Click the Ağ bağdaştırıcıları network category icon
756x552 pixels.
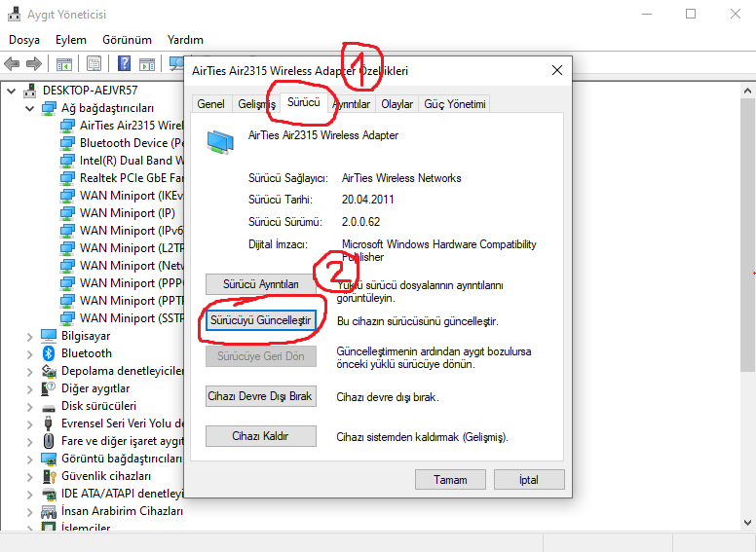pos(49,108)
